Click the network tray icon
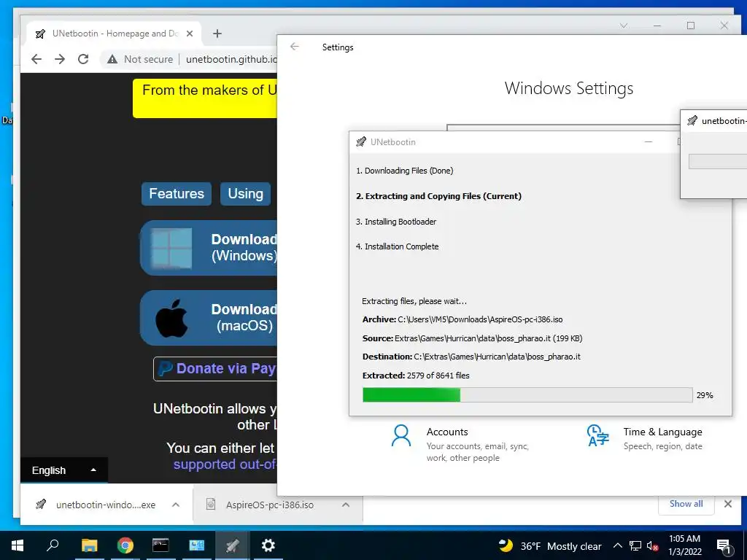Image resolution: width=747 pixels, height=560 pixels. point(635,545)
